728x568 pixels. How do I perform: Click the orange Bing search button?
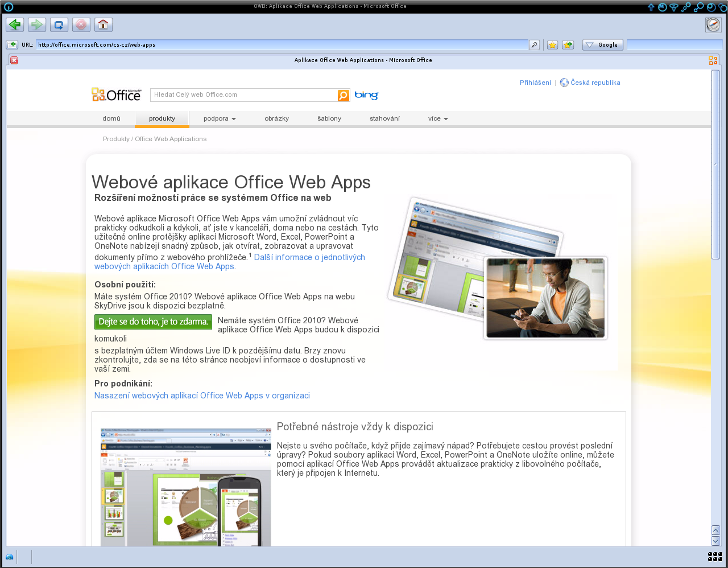click(x=344, y=95)
